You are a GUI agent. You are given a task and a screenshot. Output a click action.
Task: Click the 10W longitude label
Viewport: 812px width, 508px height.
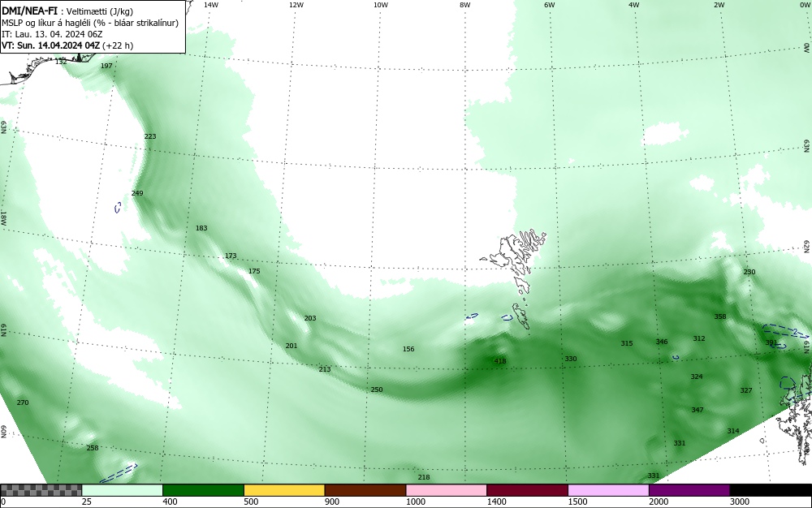click(381, 5)
